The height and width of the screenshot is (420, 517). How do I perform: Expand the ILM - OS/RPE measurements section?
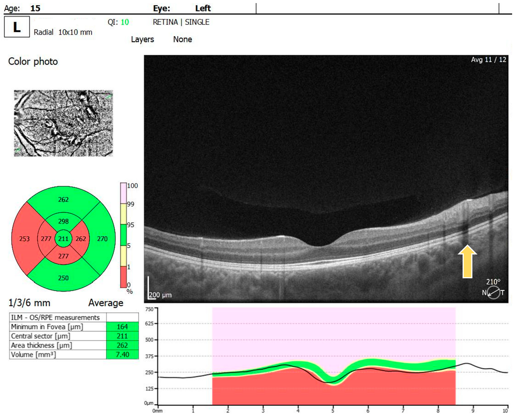56,317
